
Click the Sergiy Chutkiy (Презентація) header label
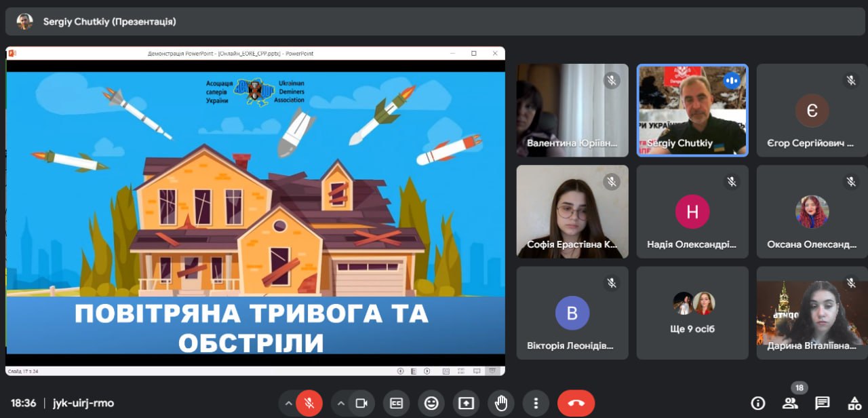pyautogui.click(x=109, y=22)
